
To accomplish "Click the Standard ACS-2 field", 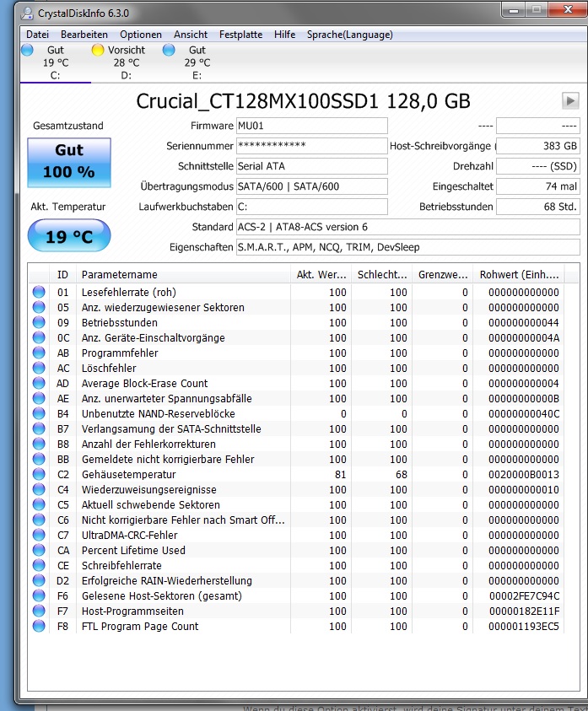I will [x=407, y=227].
